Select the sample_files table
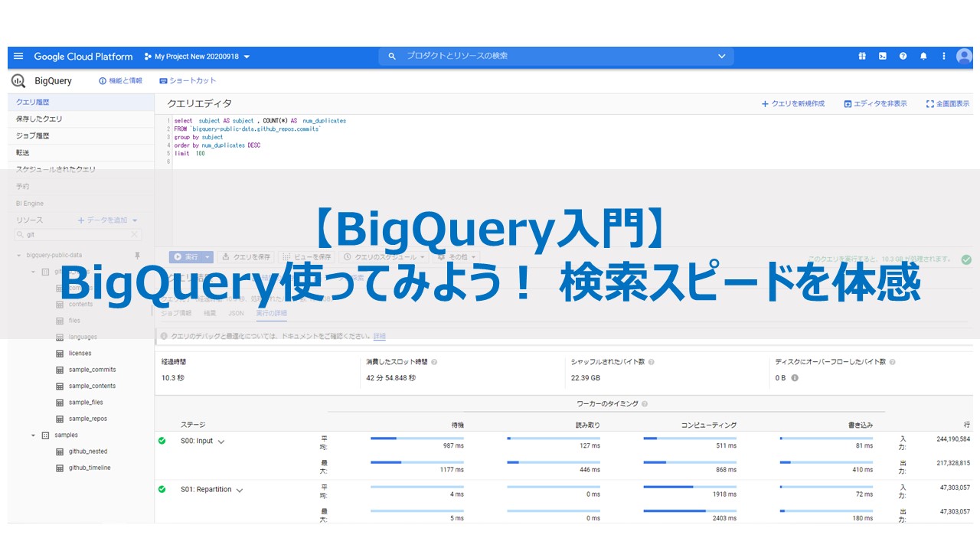The height and width of the screenshot is (551, 980). (86, 403)
